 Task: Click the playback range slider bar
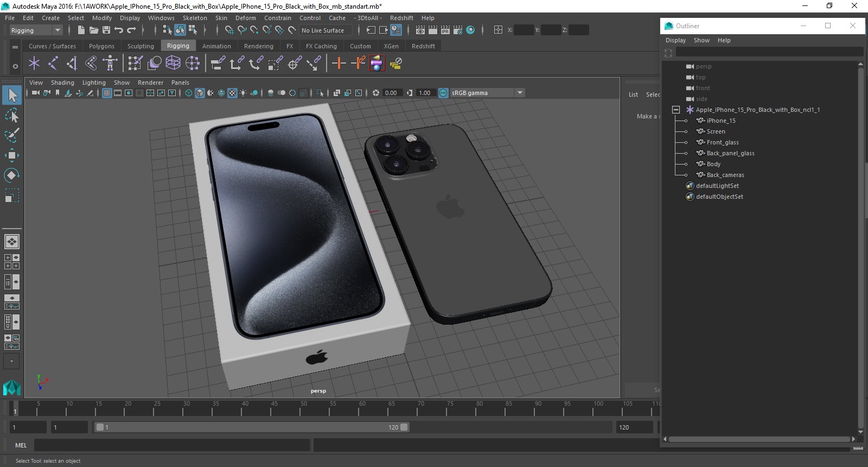[x=252, y=427]
